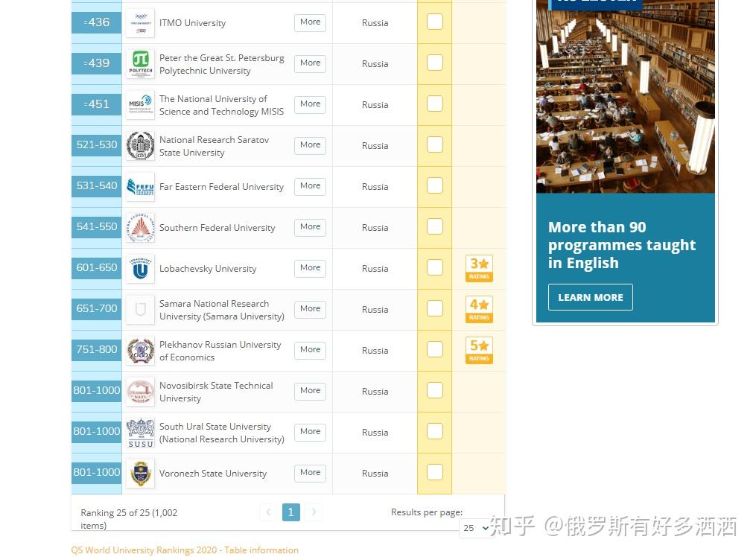Screen dimensions: 756x557
Task: Open the Voronezh State University link
Action: (x=212, y=474)
